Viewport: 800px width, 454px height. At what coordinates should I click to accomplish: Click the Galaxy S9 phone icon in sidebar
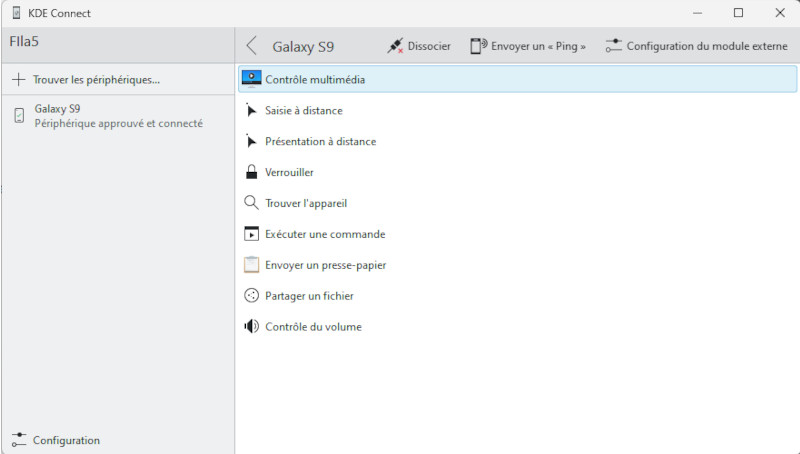(19, 116)
